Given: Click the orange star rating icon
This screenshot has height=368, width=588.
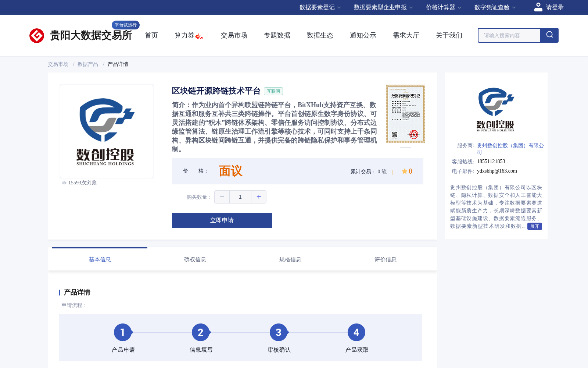Looking at the screenshot, I should [404, 171].
